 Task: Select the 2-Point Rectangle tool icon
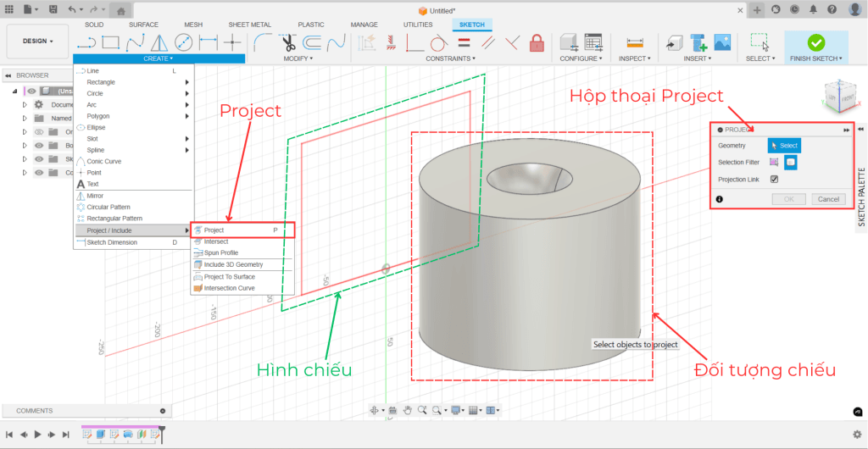(x=110, y=42)
